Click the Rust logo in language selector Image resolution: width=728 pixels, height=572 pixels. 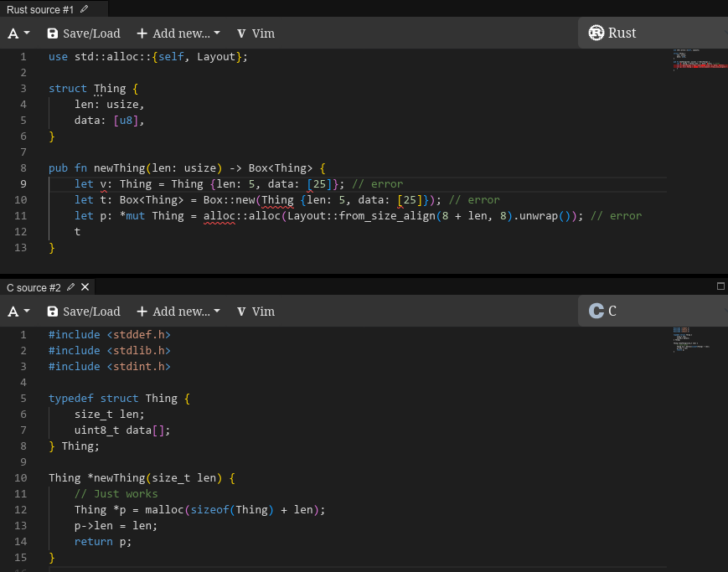596,33
